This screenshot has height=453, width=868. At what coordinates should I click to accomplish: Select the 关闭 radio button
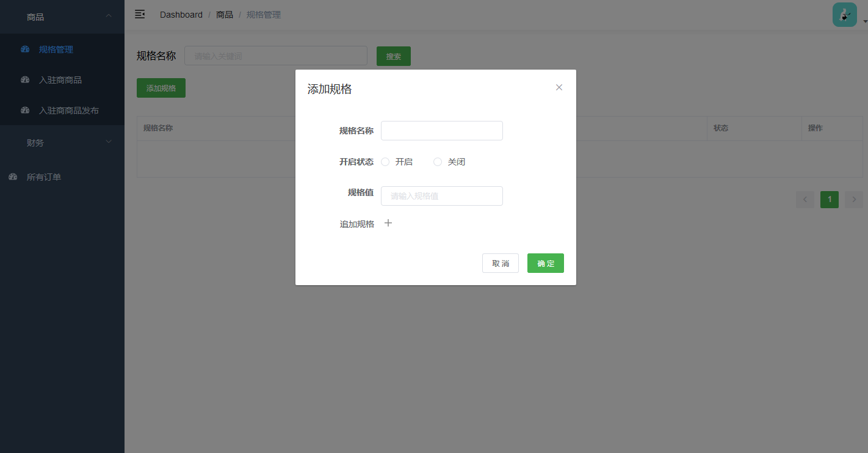tap(438, 162)
